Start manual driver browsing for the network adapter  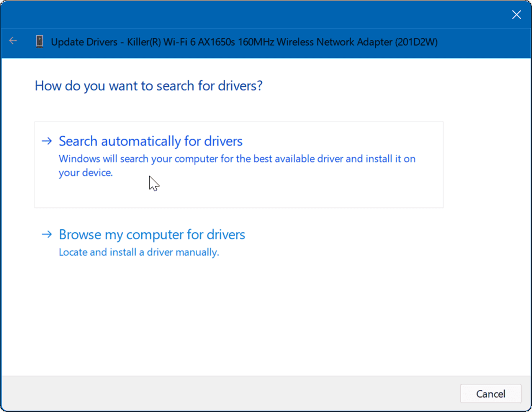coord(152,234)
